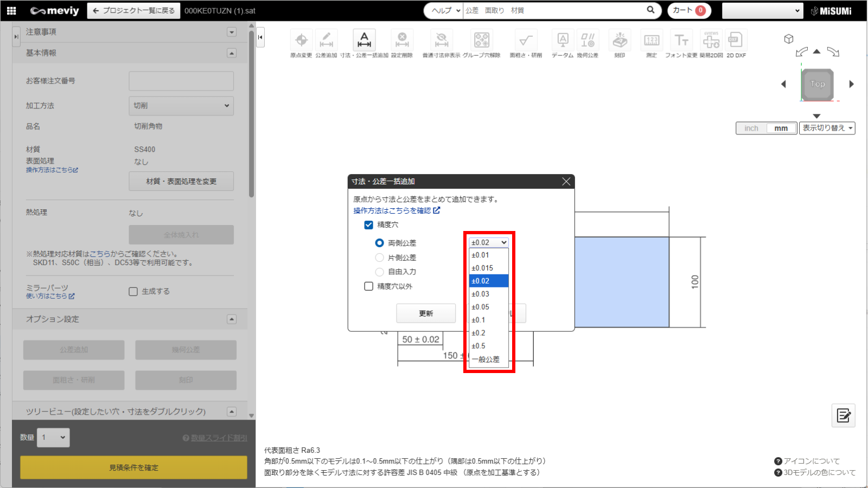This screenshot has width=868, height=488.
Task: Open the memo note icon at bottom right
Action: coord(843,416)
